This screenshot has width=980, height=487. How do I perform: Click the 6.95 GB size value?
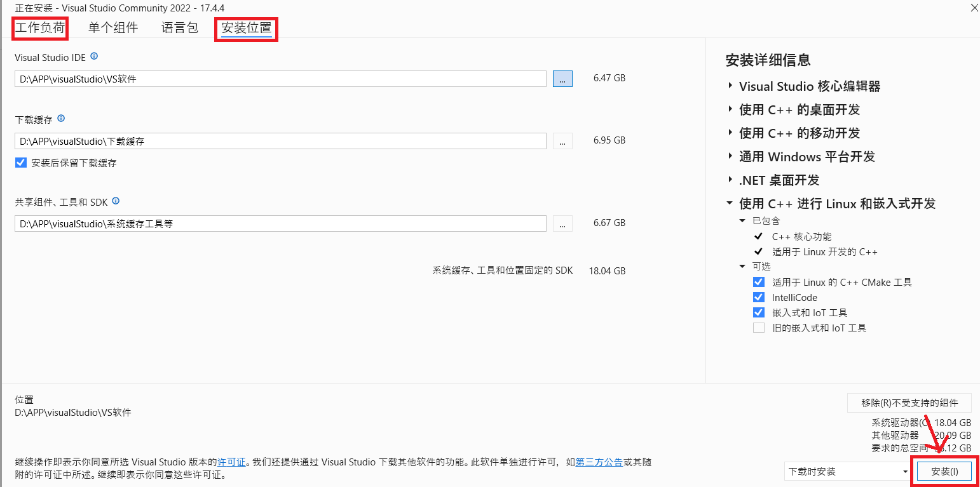click(609, 140)
